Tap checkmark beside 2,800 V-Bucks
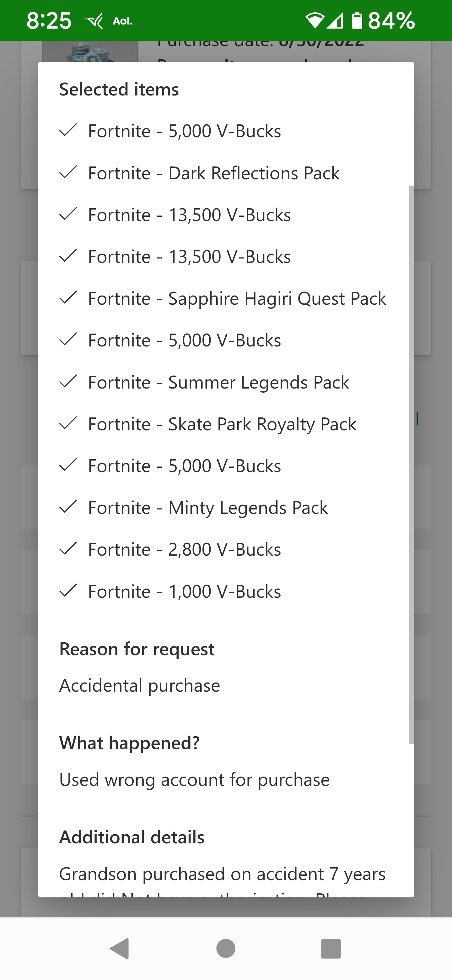The height and width of the screenshot is (980, 452). click(x=68, y=549)
